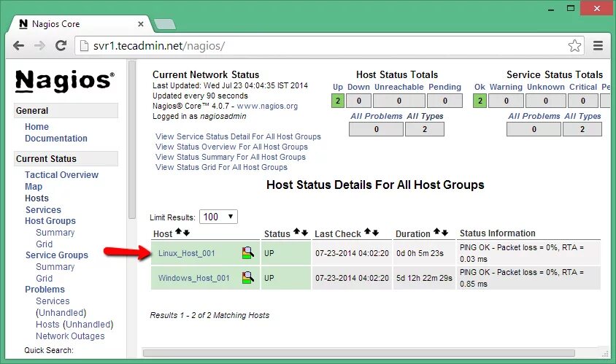Click host All Types count 2
The image size is (616, 364).
(x=425, y=129)
